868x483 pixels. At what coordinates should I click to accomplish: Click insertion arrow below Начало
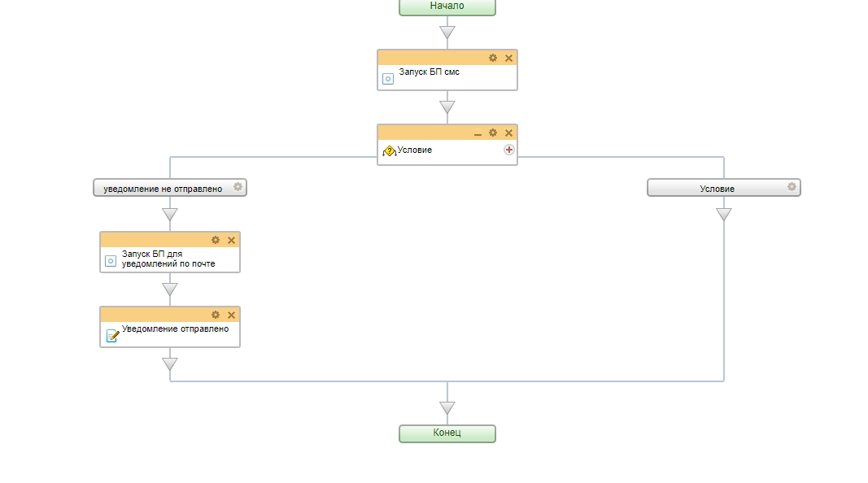(x=447, y=33)
